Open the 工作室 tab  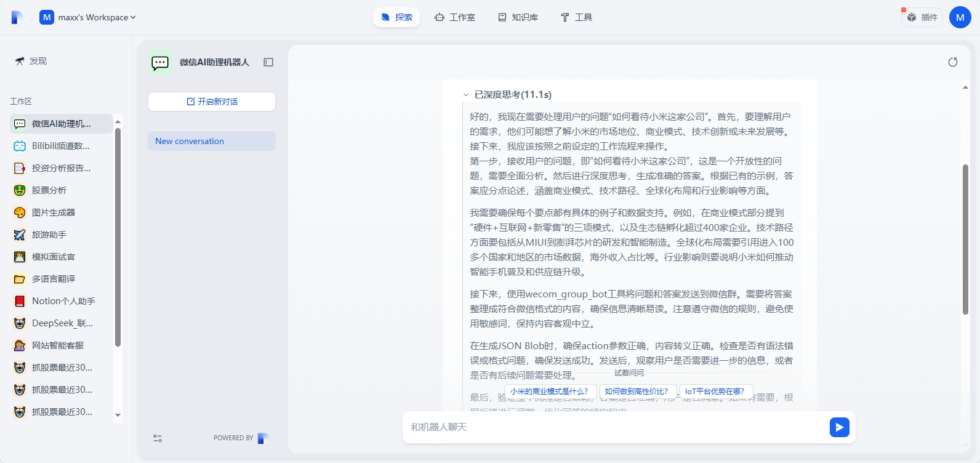click(x=455, y=17)
